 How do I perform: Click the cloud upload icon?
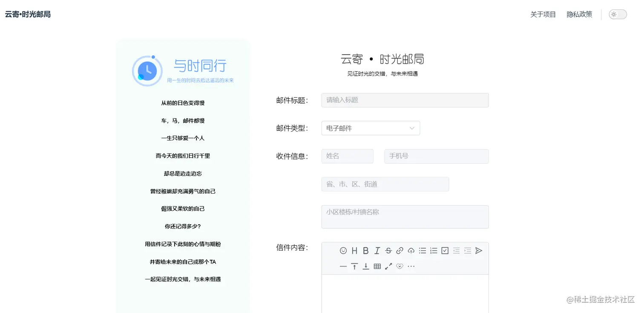tap(411, 251)
